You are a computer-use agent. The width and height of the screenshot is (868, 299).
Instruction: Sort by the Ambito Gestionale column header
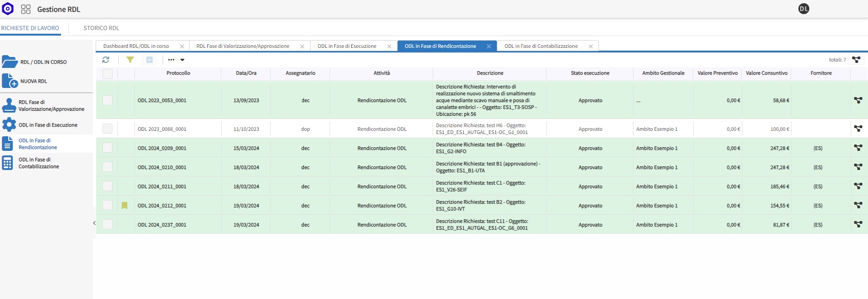[x=663, y=73]
